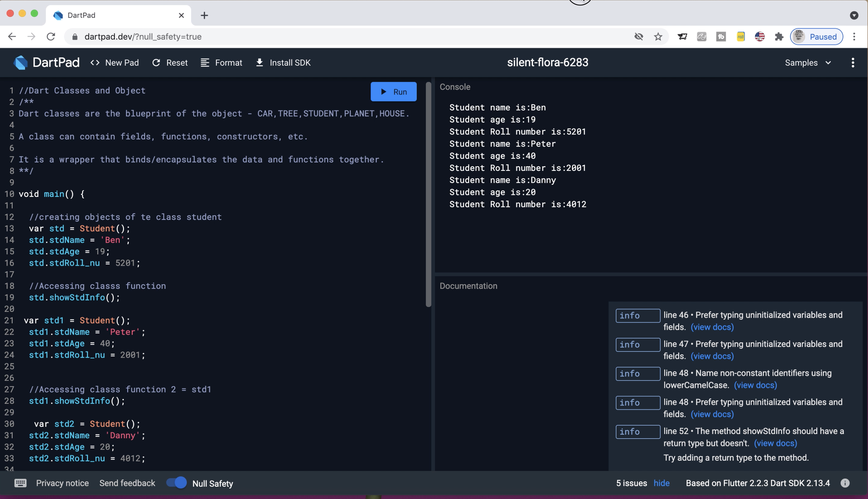868x499 pixels.
Task: Toggle incognito eye icon in address bar
Action: (639, 36)
